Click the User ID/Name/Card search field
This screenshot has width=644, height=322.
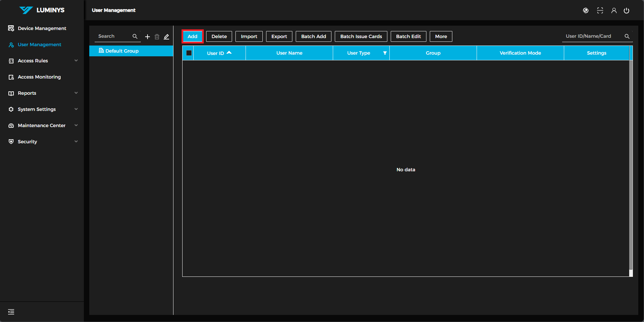pos(593,36)
